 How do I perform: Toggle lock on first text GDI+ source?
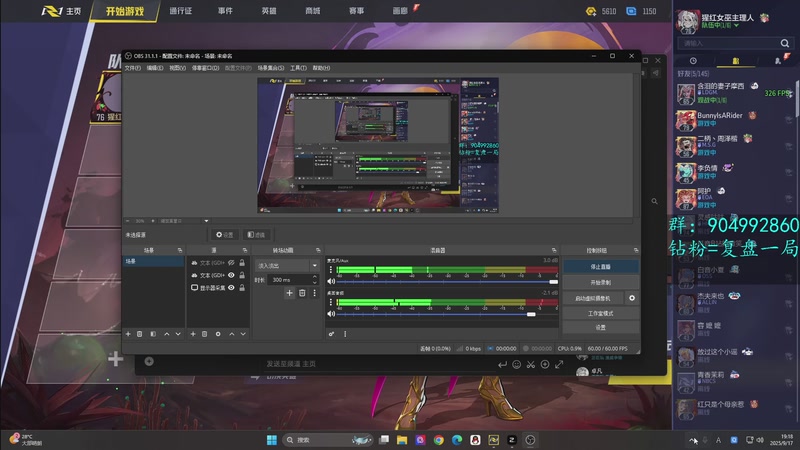tap(242, 262)
